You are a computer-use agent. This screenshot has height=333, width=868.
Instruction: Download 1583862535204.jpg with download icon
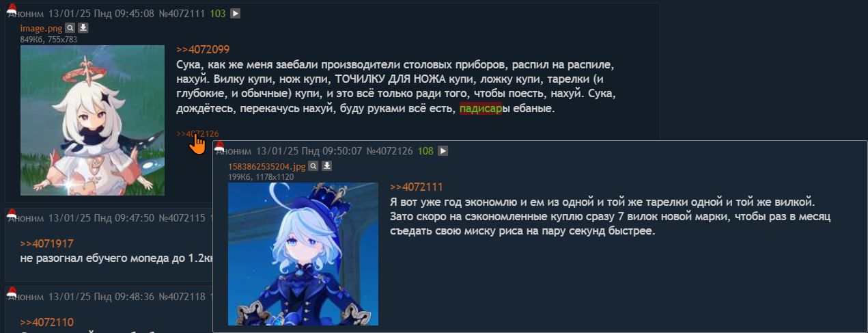(327, 165)
